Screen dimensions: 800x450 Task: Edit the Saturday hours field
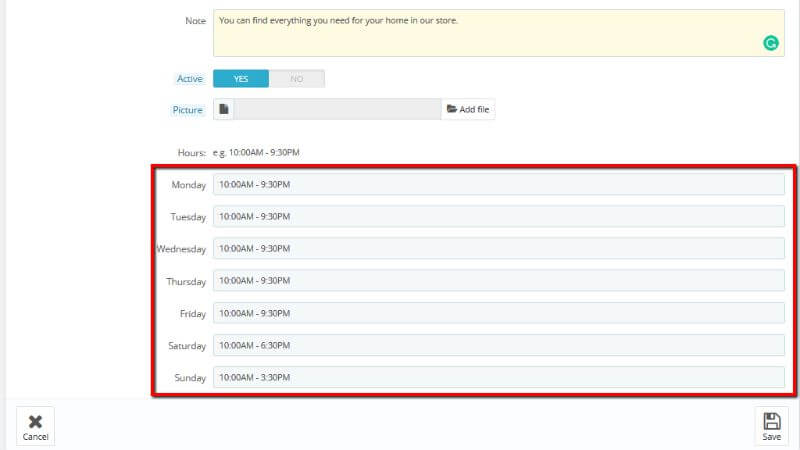pyautogui.click(x=498, y=345)
